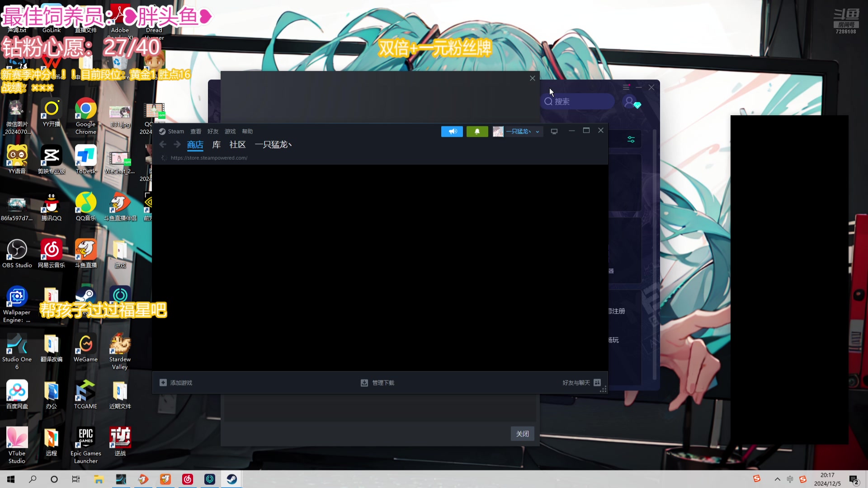This screenshot has width=868, height=488.
Task: Click the filter sliders icon in background app
Action: (631, 140)
